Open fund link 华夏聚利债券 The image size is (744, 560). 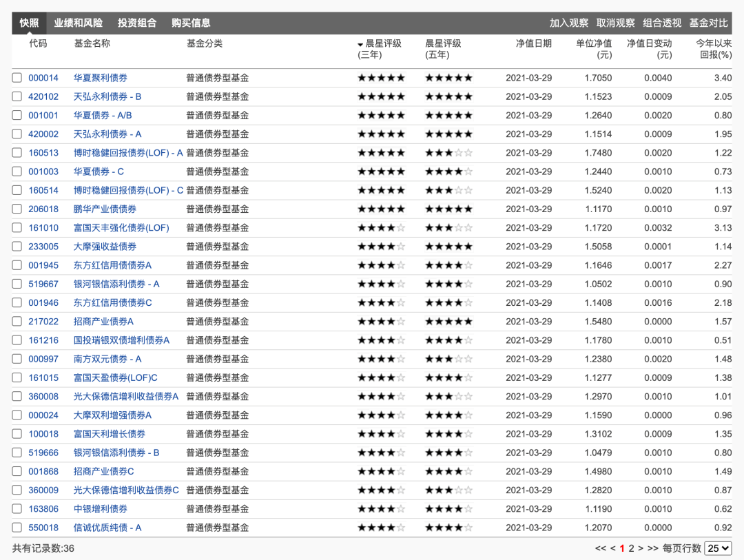tap(100, 78)
